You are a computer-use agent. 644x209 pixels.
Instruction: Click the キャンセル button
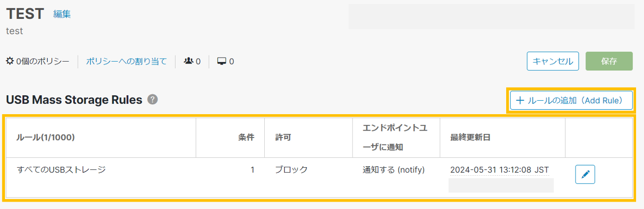click(553, 61)
